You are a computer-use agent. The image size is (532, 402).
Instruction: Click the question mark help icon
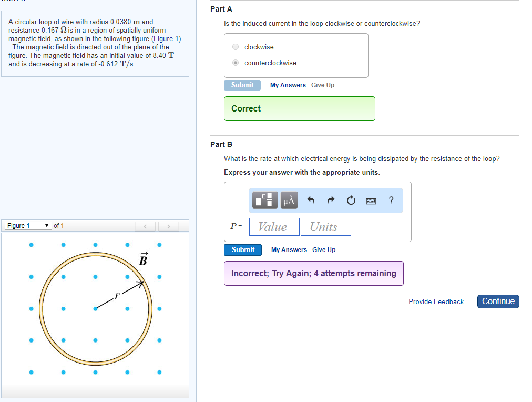point(390,200)
